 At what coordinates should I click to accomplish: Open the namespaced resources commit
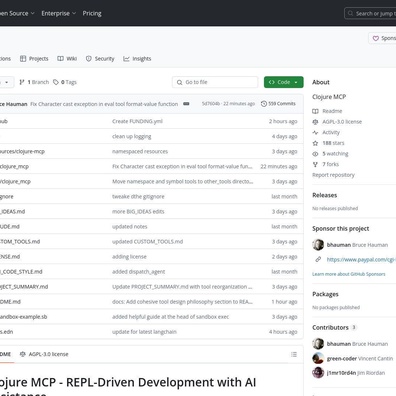[x=140, y=151]
